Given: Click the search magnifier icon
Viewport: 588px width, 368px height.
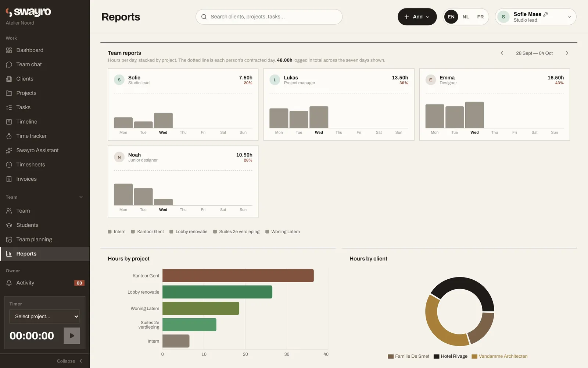Looking at the screenshot, I should [x=204, y=17].
